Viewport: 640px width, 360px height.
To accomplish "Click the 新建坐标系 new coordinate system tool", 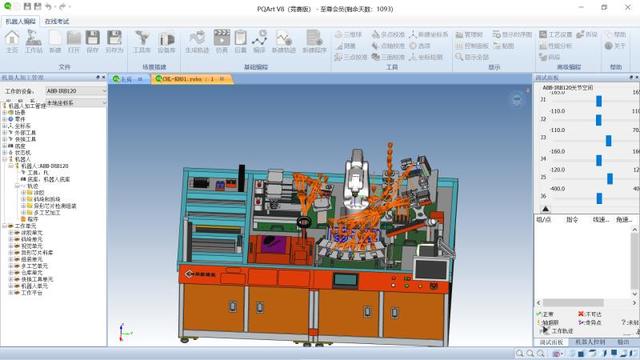I will coord(429,35).
